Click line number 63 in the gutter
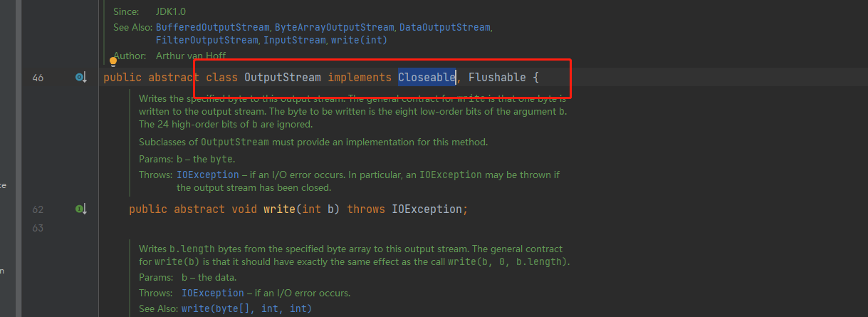The height and width of the screenshot is (317, 868). pyautogui.click(x=38, y=228)
